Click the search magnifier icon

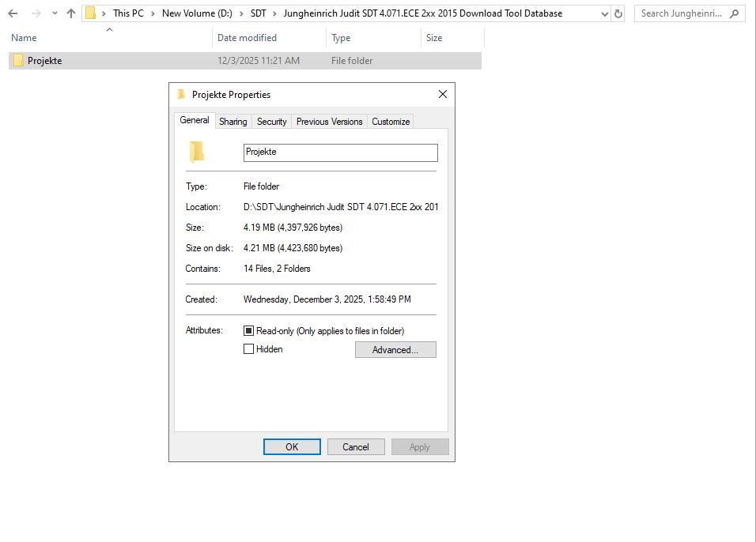tap(735, 14)
